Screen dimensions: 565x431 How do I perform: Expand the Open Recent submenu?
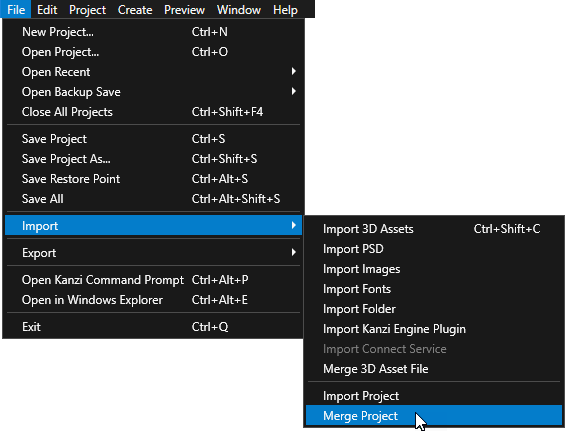coord(154,72)
